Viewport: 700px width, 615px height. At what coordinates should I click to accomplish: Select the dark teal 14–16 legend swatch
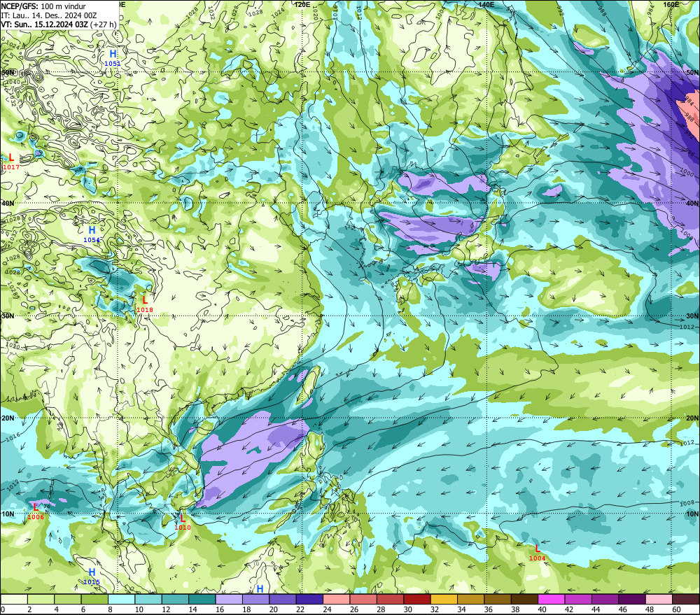click(202, 600)
